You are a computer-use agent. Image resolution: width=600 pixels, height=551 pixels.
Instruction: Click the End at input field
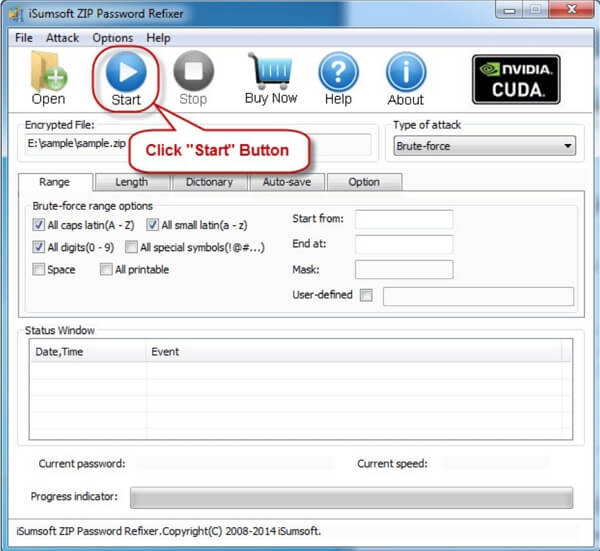pyautogui.click(x=404, y=245)
